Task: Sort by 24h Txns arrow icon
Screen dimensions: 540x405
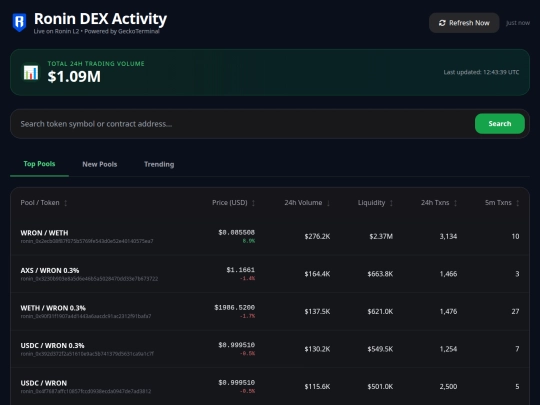Action: (x=455, y=203)
